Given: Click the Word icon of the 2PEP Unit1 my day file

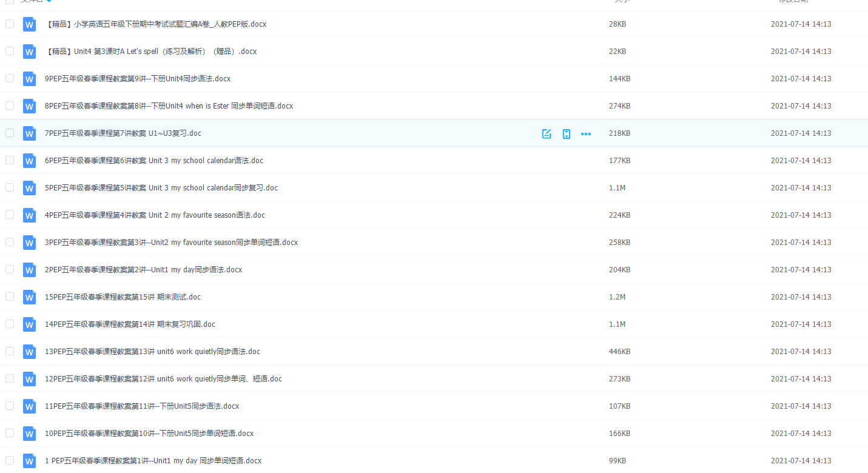Looking at the screenshot, I should click(x=29, y=270).
